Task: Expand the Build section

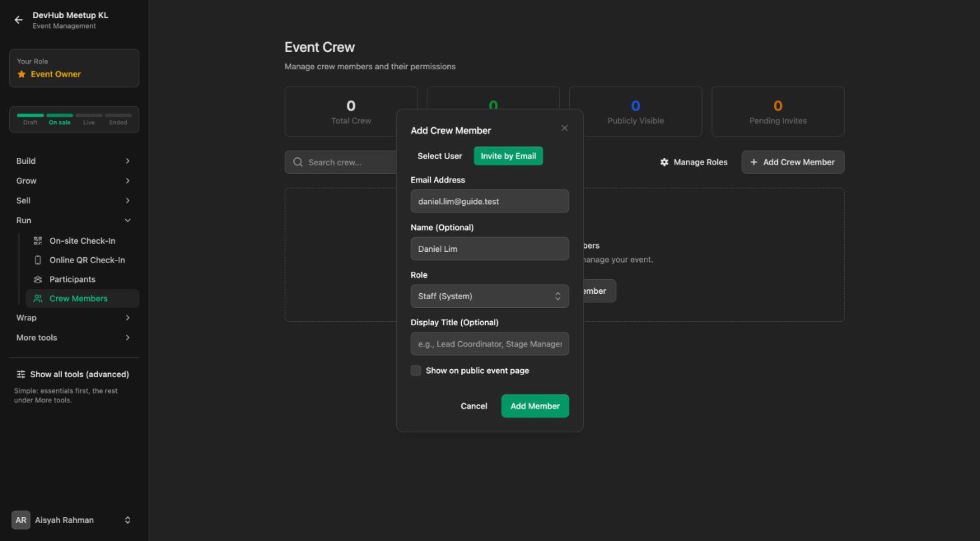Action: click(x=74, y=161)
